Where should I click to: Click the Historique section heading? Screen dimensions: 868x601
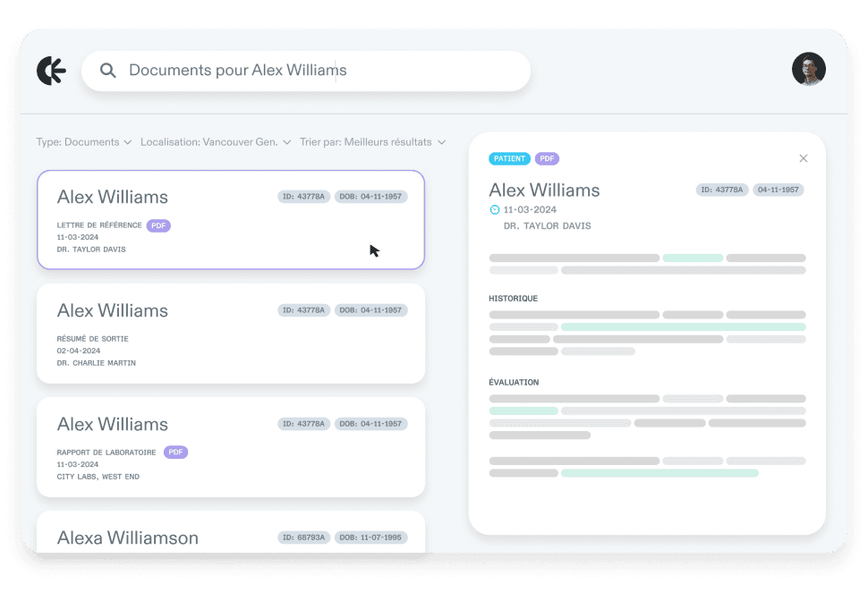[514, 299]
